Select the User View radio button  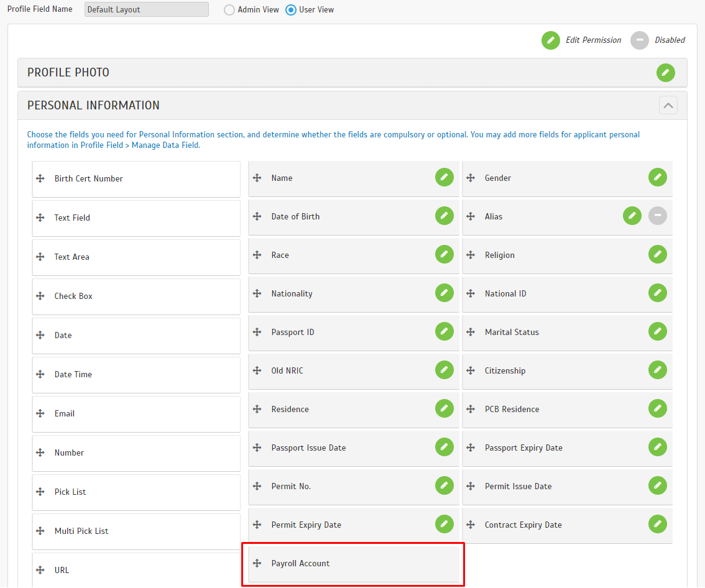(x=291, y=10)
